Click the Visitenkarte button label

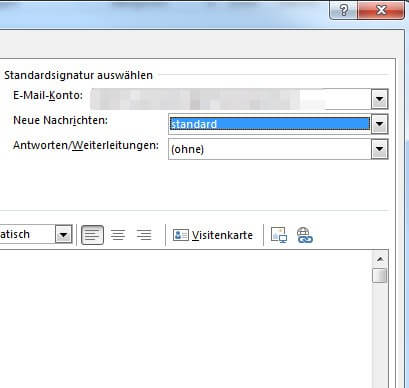(222, 235)
